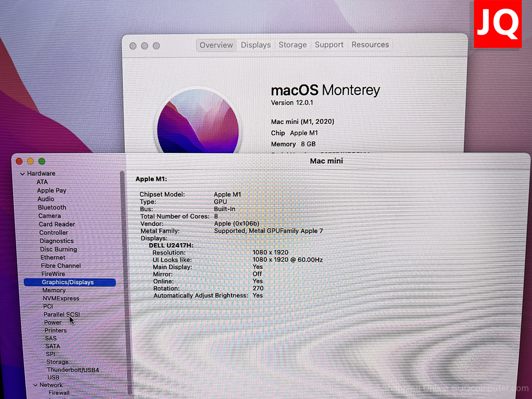Minimize the Mac mini window

click(31, 161)
